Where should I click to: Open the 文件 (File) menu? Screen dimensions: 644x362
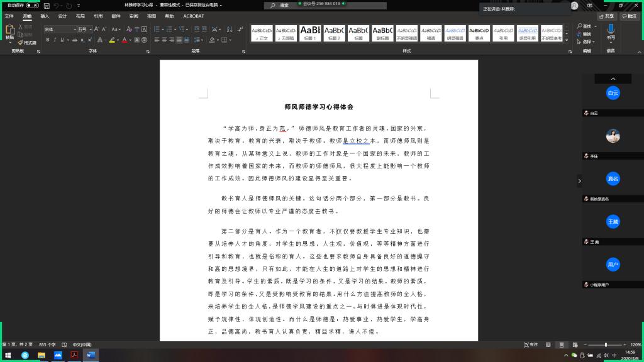(x=9, y=16)
